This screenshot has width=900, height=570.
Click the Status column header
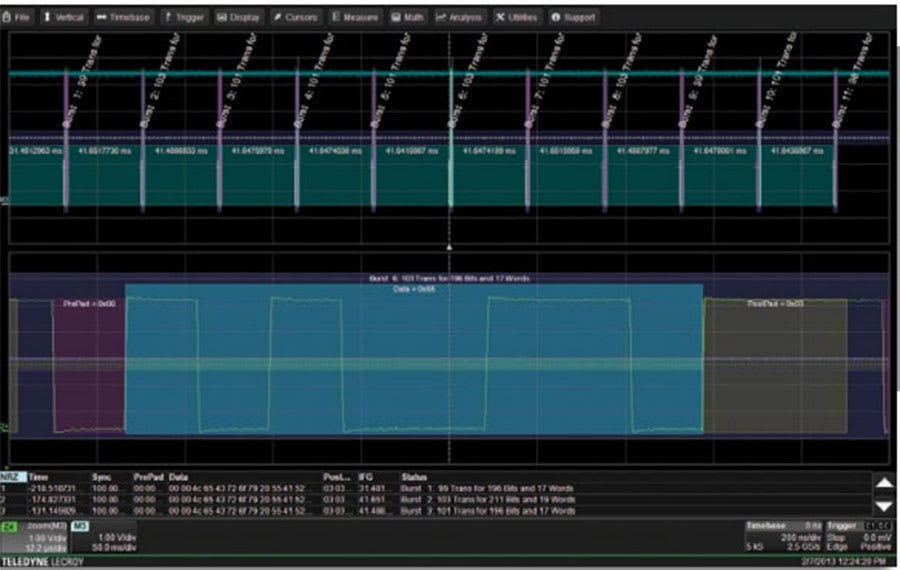tap(414, 477)
